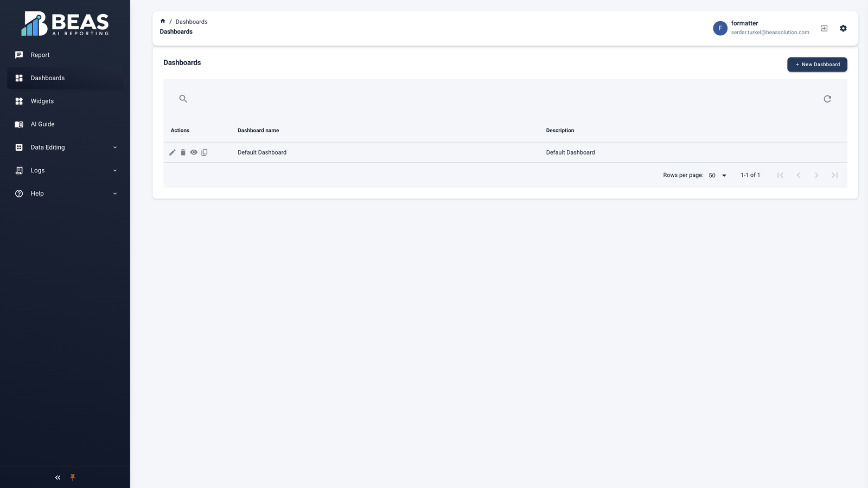Image resolution: width=868 pixels, height=488 pixels.
Task: Click the 1-1 of 1 pagination text
Action: [x=750, y=175]
